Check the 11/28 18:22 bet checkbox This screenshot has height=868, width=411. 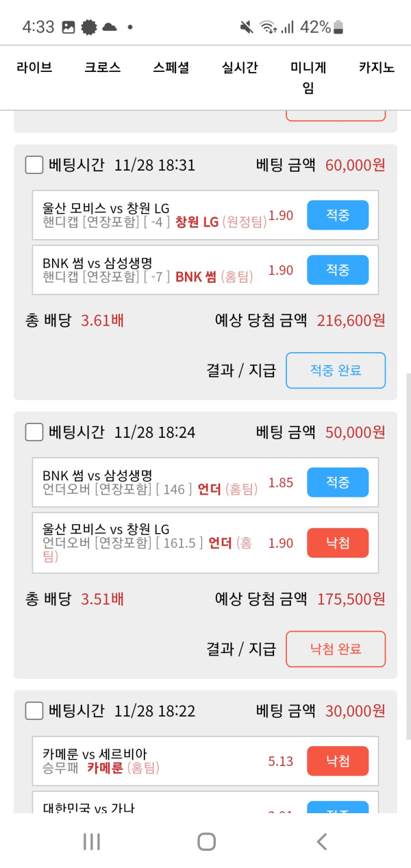[34, 711]
